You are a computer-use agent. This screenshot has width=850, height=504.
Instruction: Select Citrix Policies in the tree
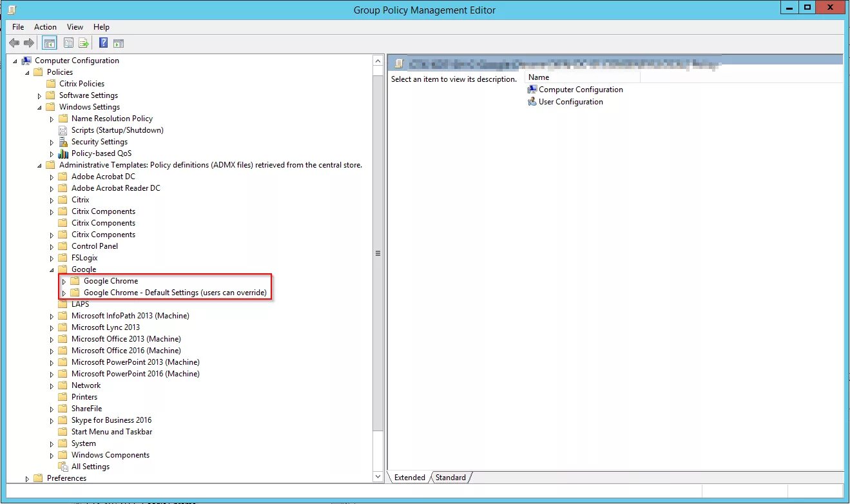[x=82, y=84]
